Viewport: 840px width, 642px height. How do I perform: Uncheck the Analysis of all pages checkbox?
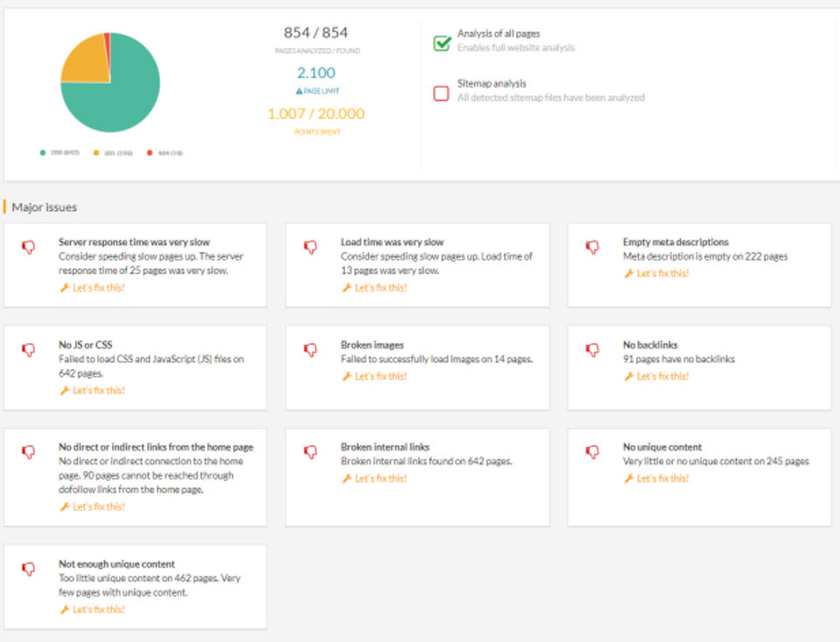coord(442,43)
